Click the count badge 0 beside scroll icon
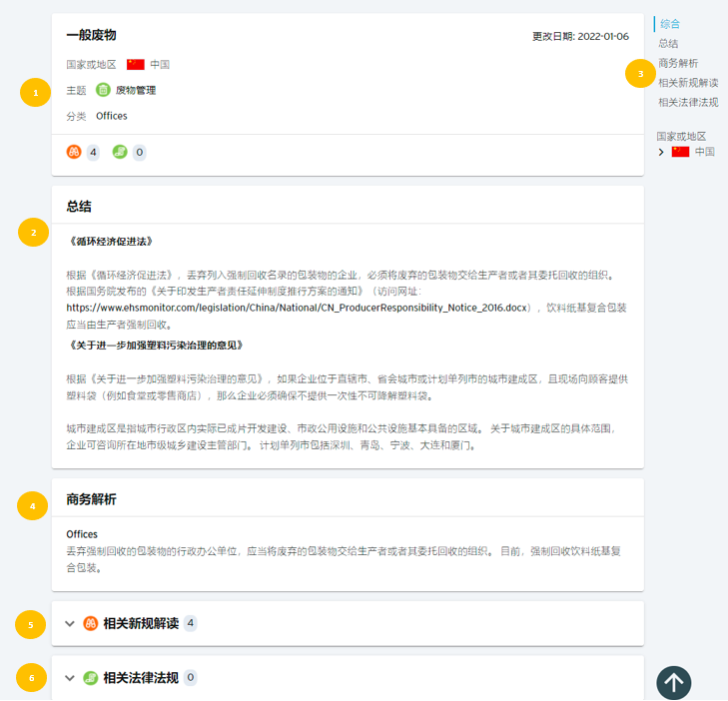The width and height of the screenshot is (728, 701). (139, 152)
